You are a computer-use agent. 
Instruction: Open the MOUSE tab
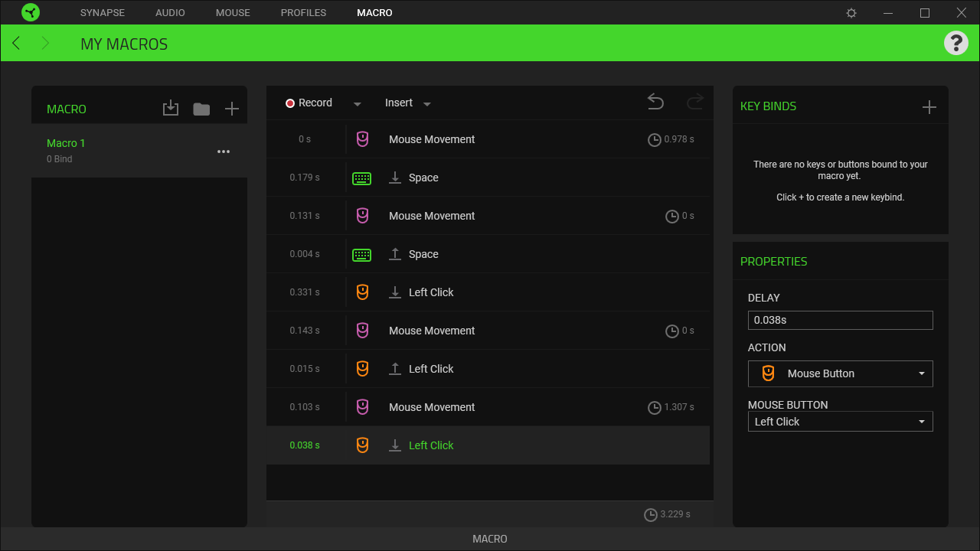click(233, 13)
